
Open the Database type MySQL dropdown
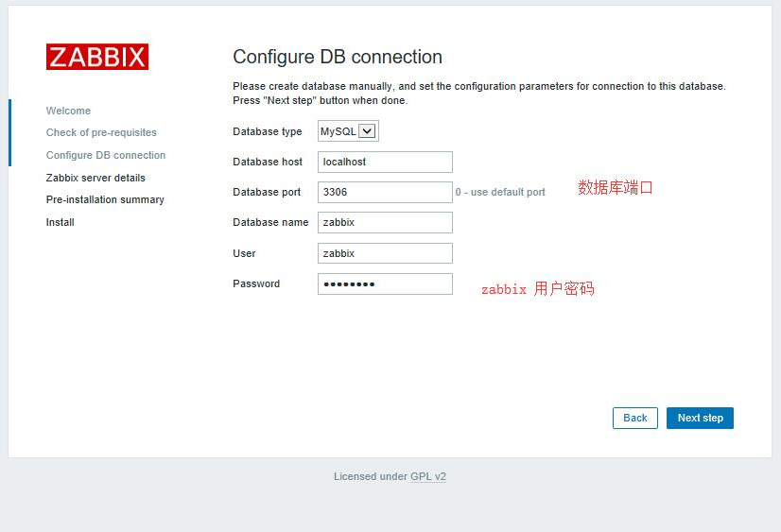[348, 131]
